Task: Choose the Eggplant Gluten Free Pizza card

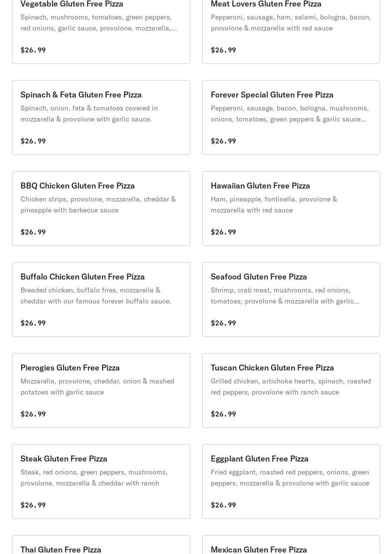Action: coord(259,458)
